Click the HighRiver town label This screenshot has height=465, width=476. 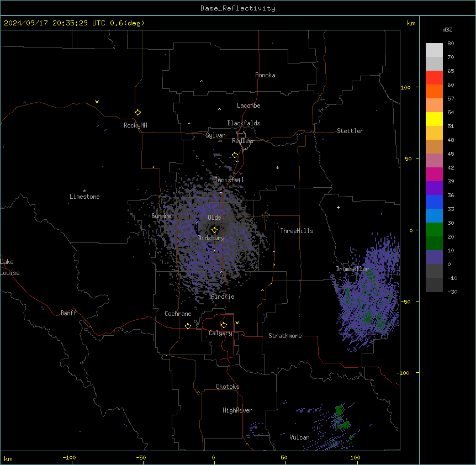[237, 410]
